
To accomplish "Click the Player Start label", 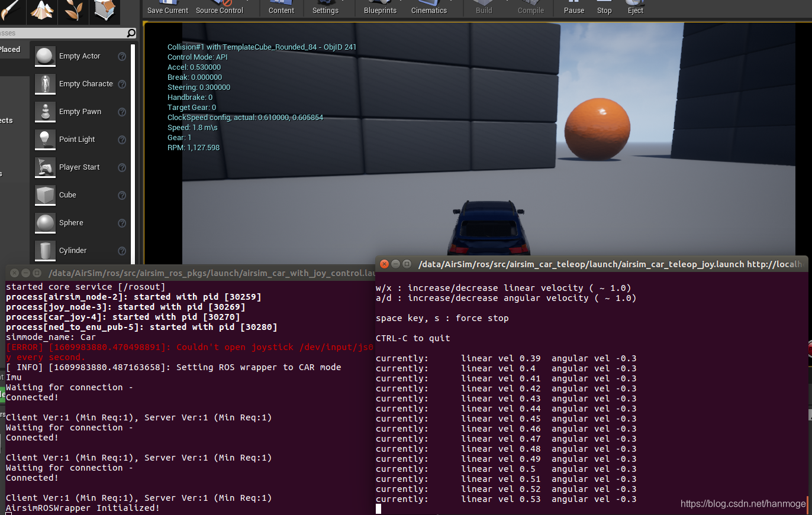I will (79, 167).
